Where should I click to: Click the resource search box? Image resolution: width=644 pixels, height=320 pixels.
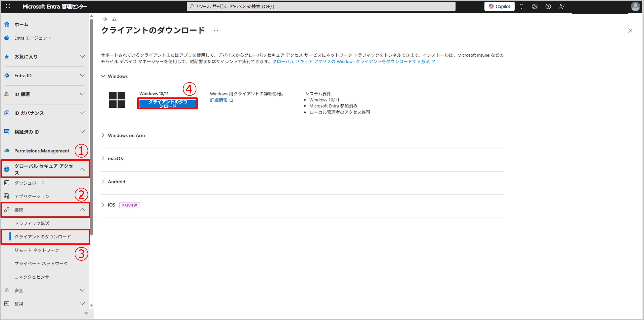click(x=321, y=6)
